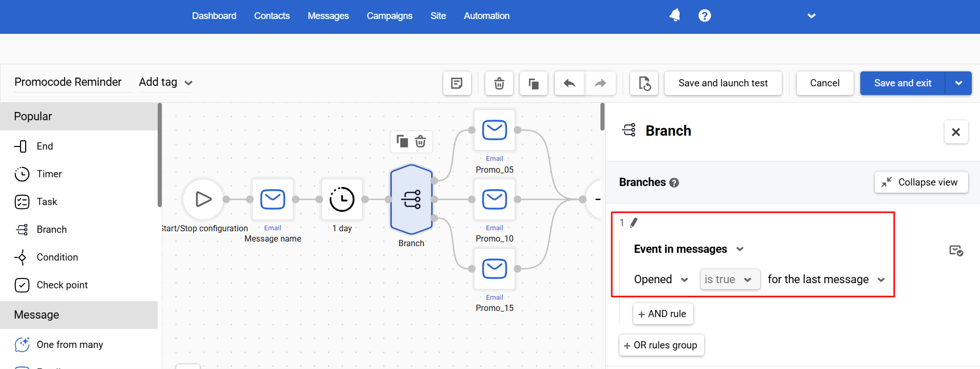980x369 pixels.
Task: Click the Message section header
Action: click(x=79, y=315)
